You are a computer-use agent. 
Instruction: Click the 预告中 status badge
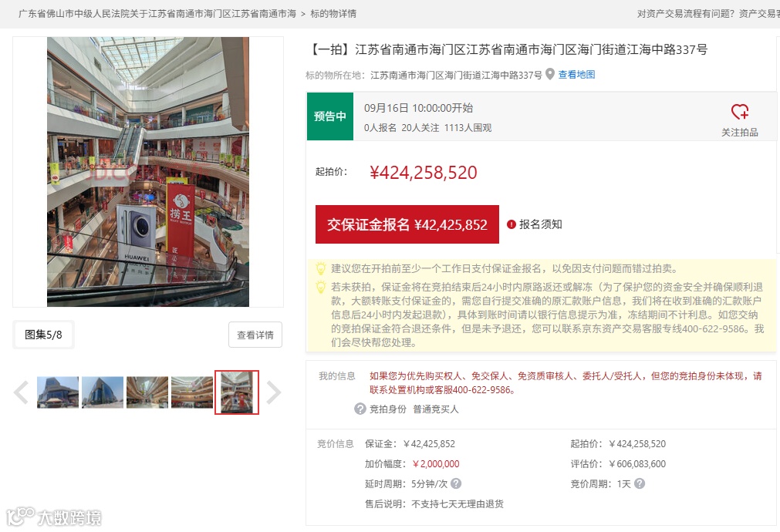coord(329,116)
